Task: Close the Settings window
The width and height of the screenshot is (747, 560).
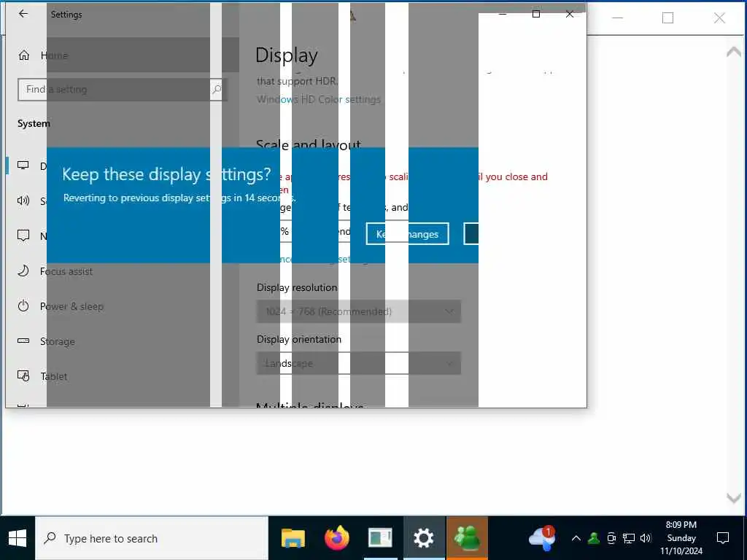Action: point(570,14)
